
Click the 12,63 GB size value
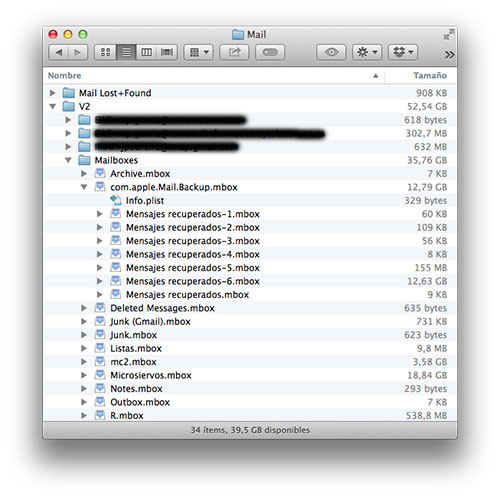(x=427, y=281)
